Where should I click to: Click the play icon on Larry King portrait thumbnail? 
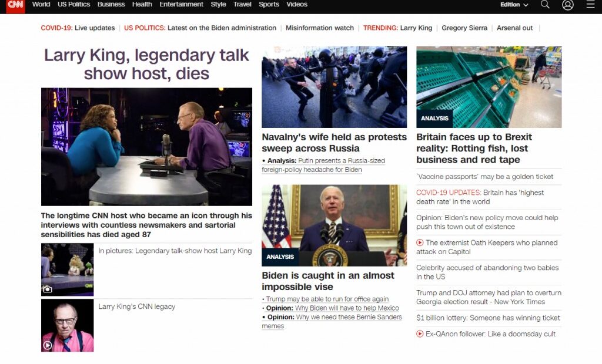coord(48,345)
